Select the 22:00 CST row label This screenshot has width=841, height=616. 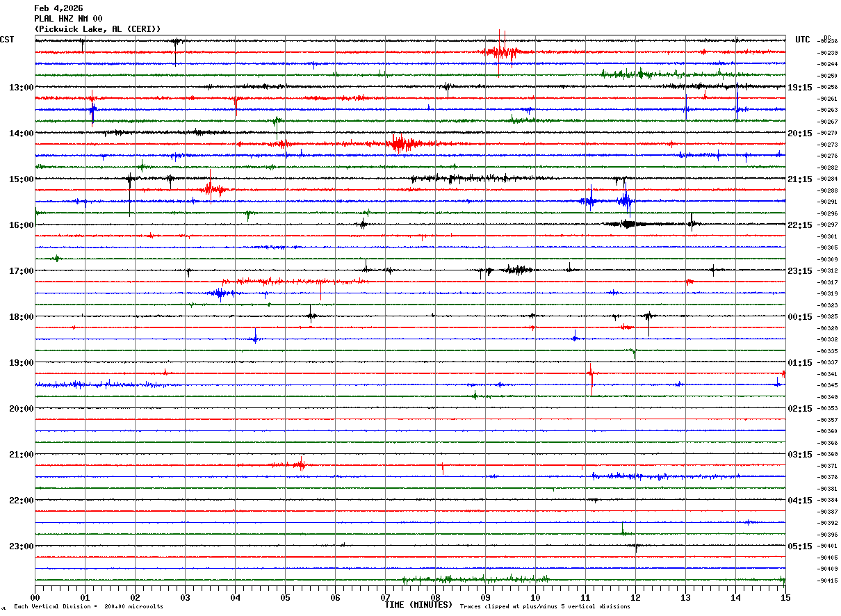(21, 500)
